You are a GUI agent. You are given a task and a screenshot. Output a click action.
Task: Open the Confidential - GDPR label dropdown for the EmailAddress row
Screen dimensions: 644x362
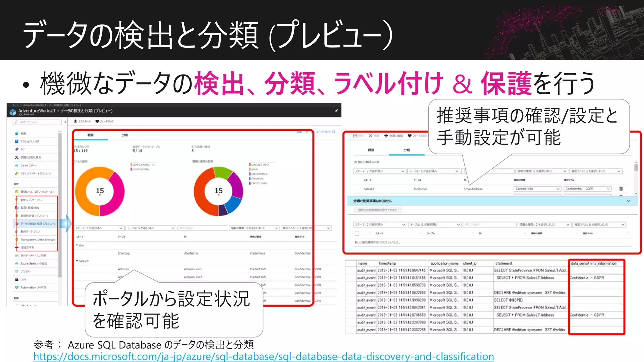(587, 189)
